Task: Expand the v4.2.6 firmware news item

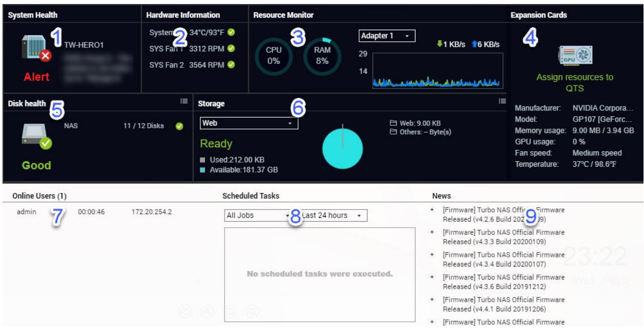Action: [x=433, y=210]
